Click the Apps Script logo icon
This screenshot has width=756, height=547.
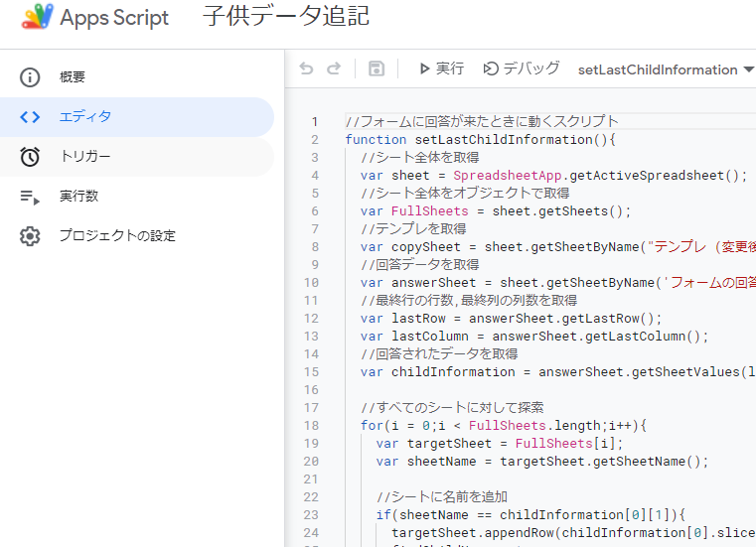pyautogui.click(x=37, y=16)
